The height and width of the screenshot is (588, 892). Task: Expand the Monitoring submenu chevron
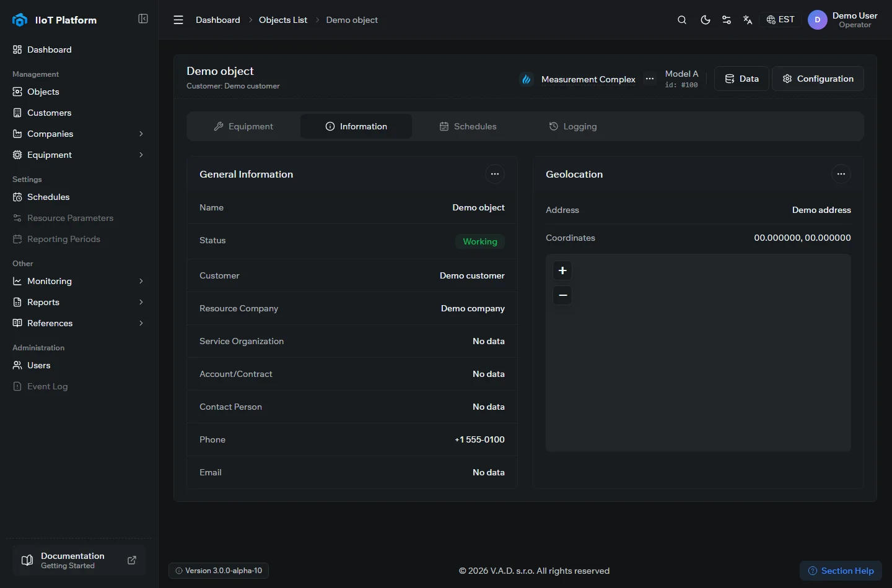pos(141,281)
